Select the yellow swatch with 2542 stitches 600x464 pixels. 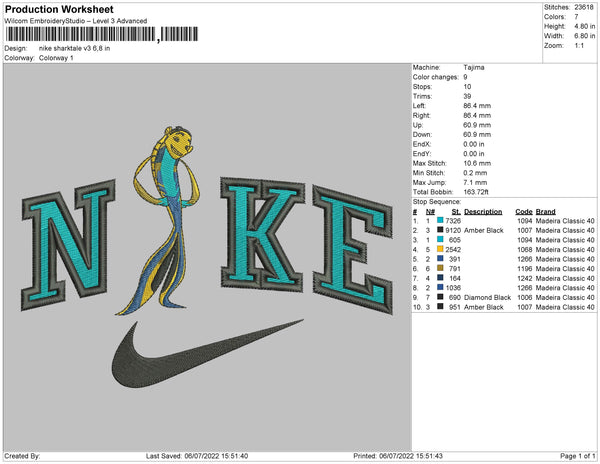coord(440,249)
